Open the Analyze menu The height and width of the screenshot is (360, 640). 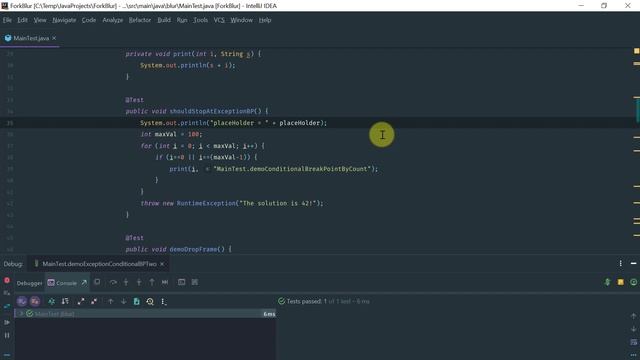(113, 20)
